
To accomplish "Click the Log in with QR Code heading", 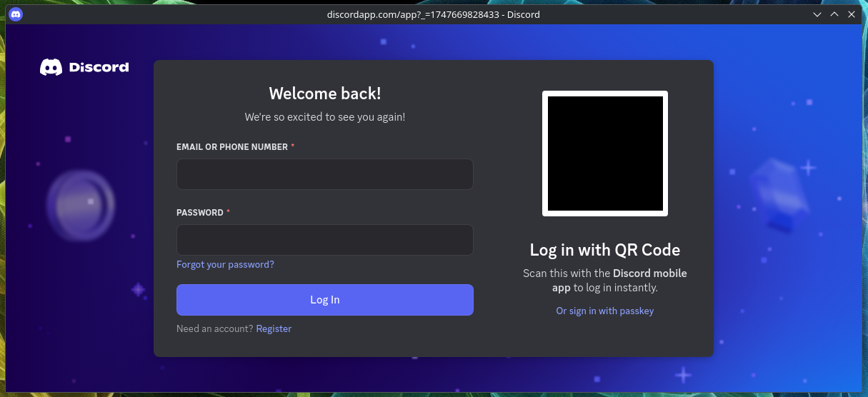I will tap(604, 250).
